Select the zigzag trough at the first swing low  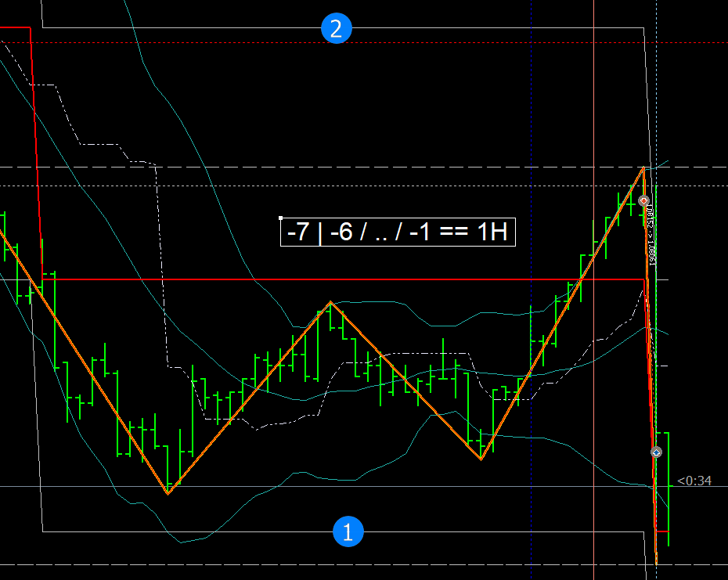point(167,493)
